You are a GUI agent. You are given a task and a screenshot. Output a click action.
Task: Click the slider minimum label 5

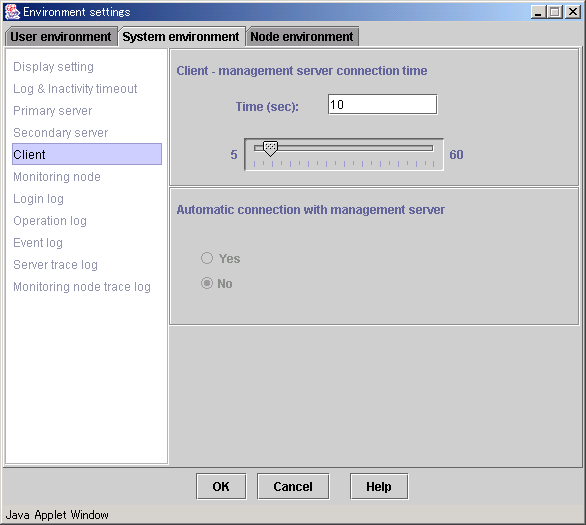234,155
